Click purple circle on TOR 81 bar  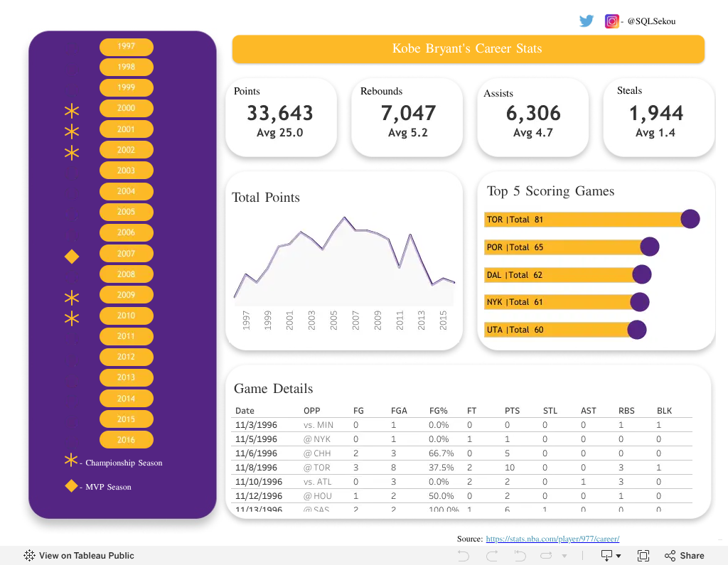(690, 219)
